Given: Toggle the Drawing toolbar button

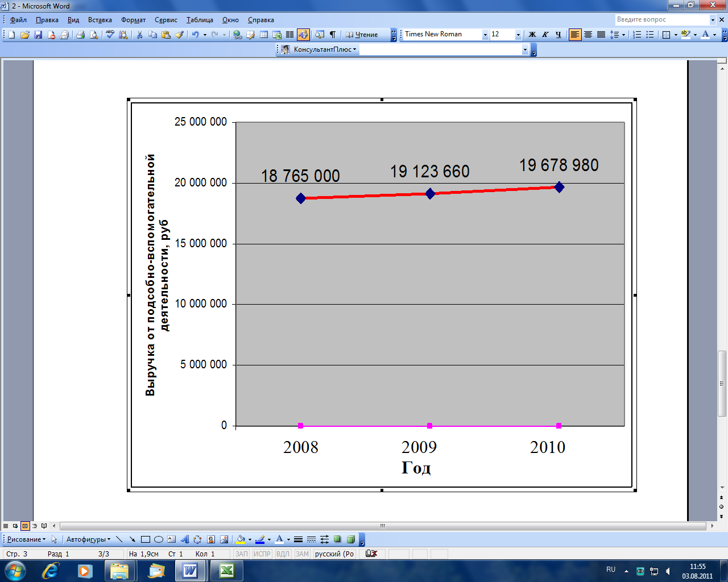Looking at the screenshot, I should pos(303,35).
